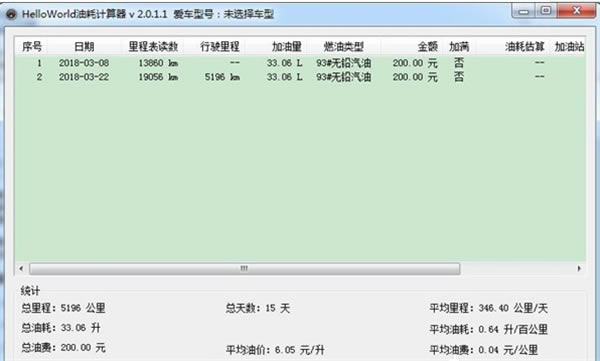Click the 燃油类型 column header
The image size is (600, 361).
(x=344, y=47)
